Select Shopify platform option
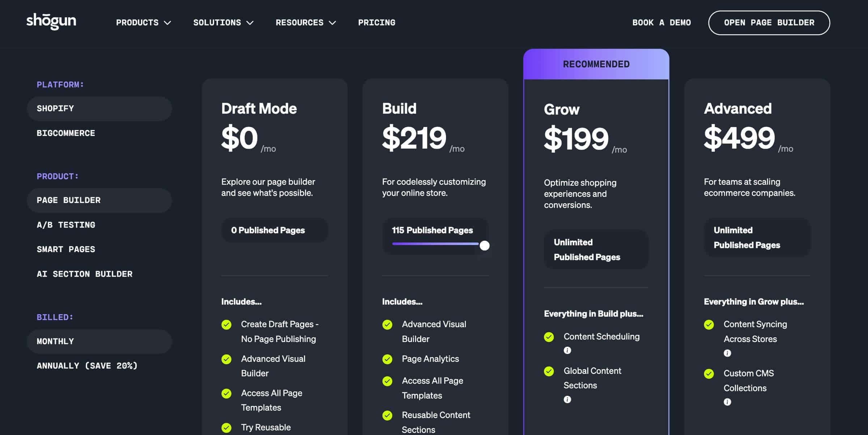 click(99, 109)
